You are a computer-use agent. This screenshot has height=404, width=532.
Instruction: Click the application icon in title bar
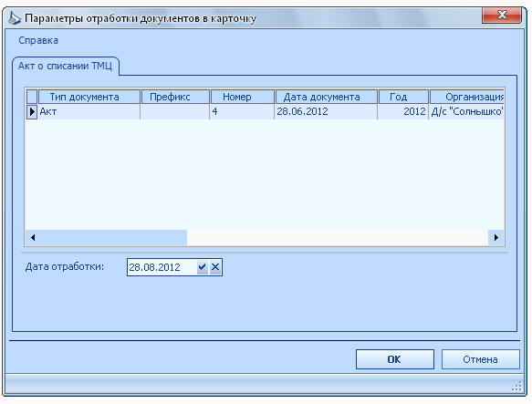[15, 18]
